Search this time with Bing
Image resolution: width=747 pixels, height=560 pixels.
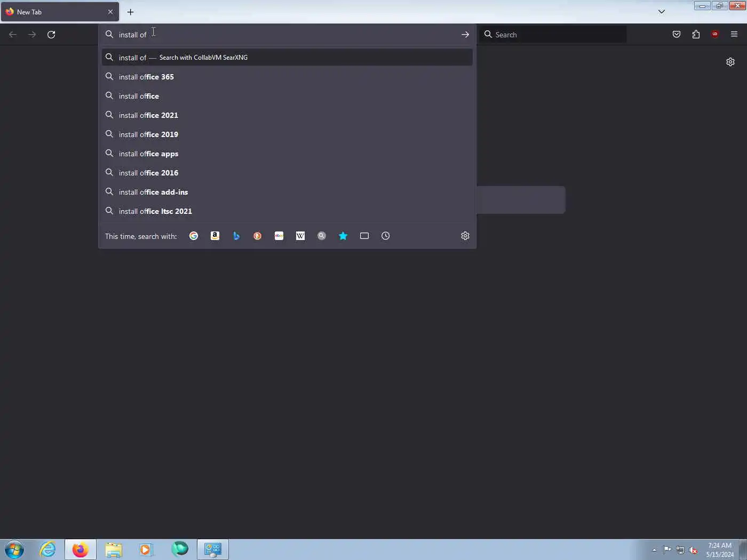tap(236, 236)
